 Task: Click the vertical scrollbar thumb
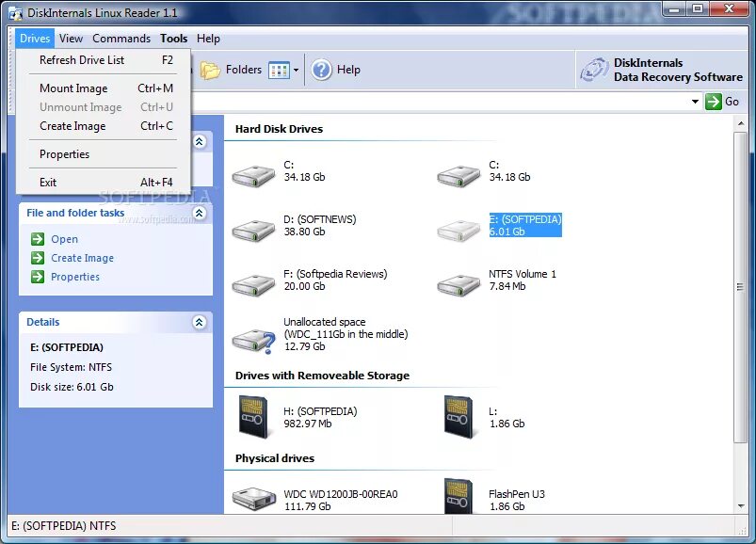click(740, 287)
